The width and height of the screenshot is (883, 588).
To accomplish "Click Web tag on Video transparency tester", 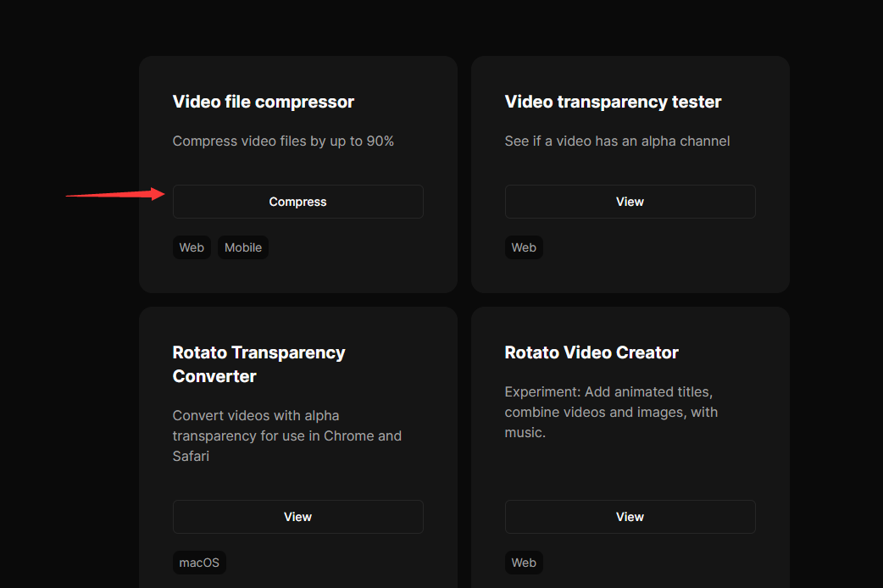I will (x=524, y=247).
